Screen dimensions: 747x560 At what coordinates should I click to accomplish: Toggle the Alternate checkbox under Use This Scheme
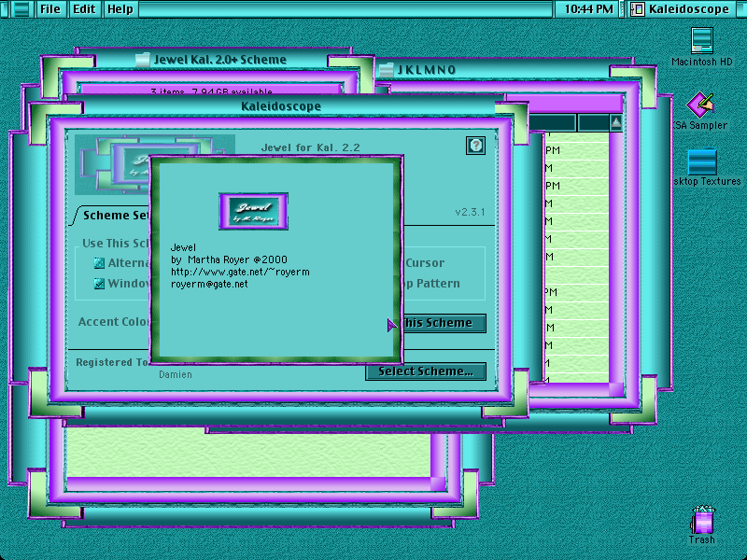99,263
